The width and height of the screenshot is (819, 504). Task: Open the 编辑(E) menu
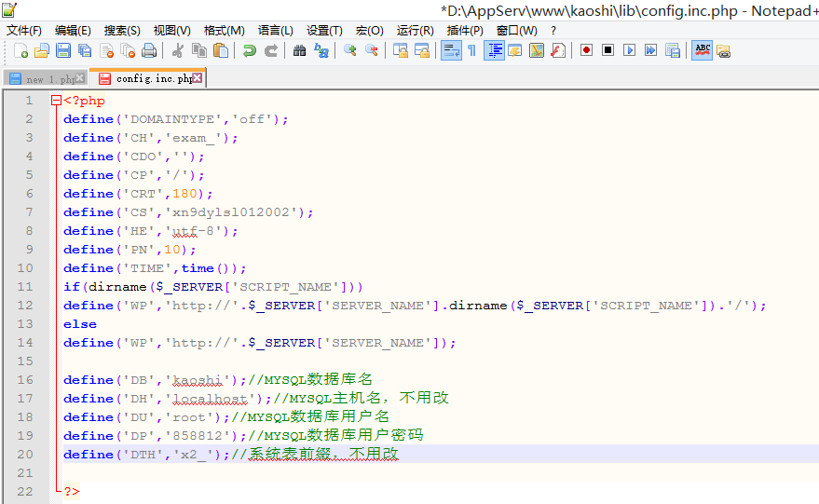pyautogui.click(x=73, y=31)
